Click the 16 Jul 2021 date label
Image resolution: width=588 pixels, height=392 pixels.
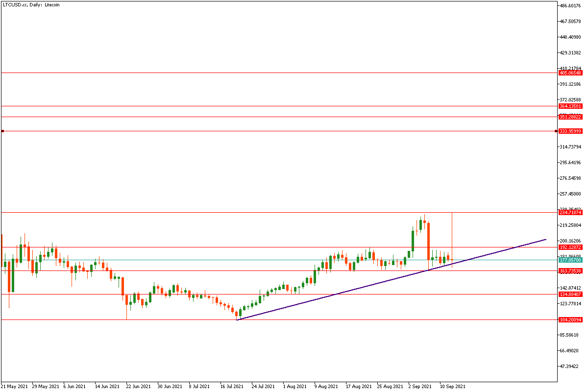click(232, 386)
